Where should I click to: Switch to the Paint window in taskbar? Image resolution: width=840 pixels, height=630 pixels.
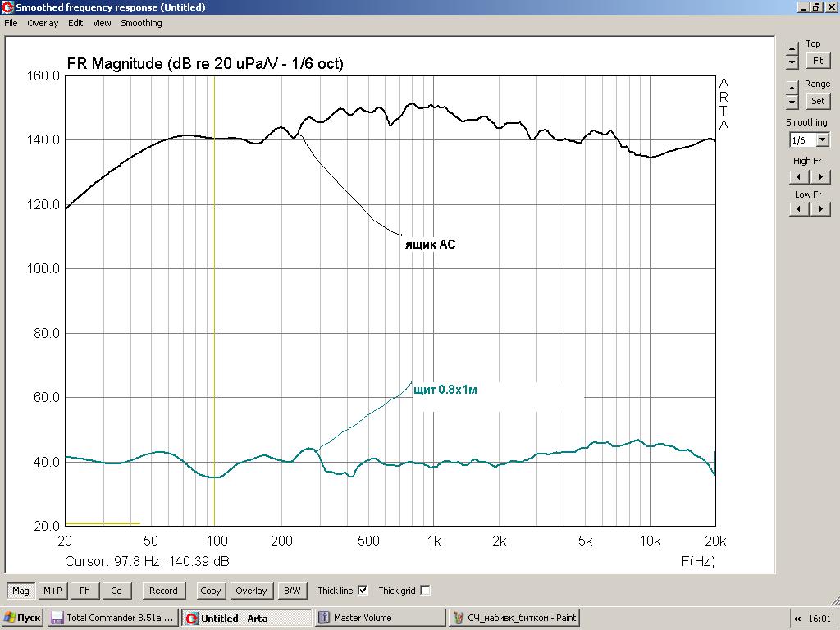(514, 618)
